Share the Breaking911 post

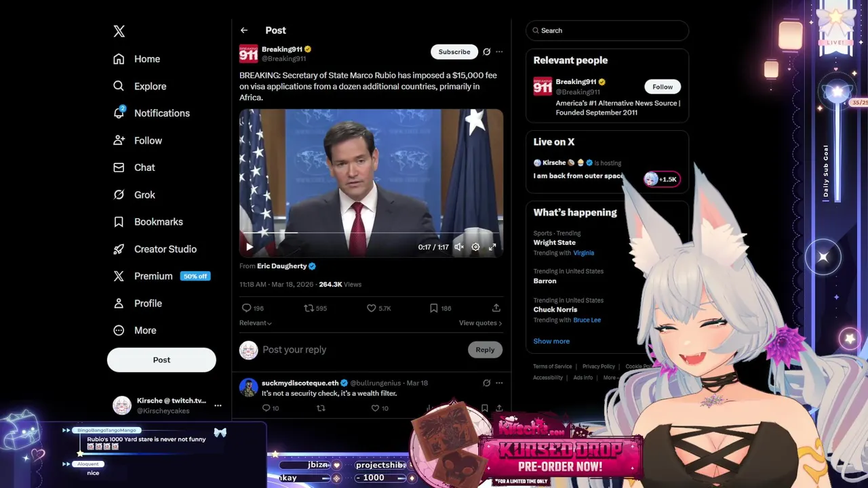point(496,308)
